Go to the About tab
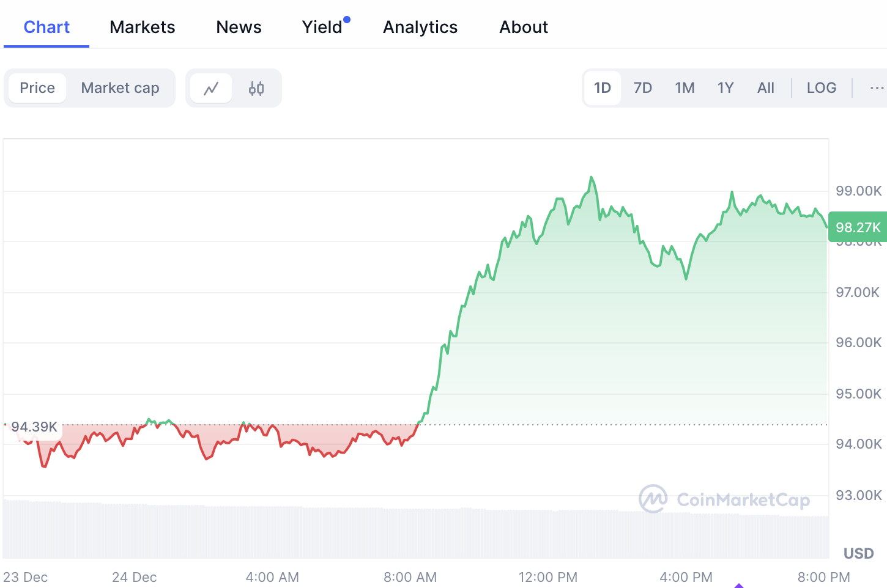887x588 pixels. click(x=524, y=27)
